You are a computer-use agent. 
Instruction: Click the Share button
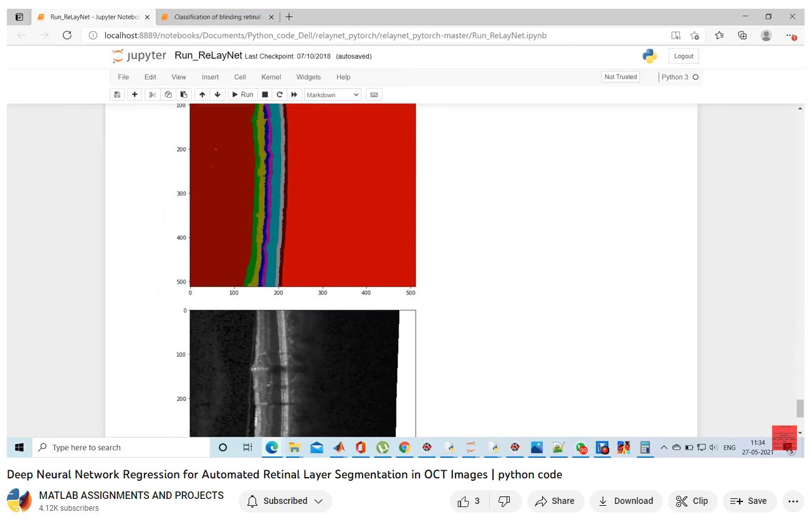coord(555,501)
